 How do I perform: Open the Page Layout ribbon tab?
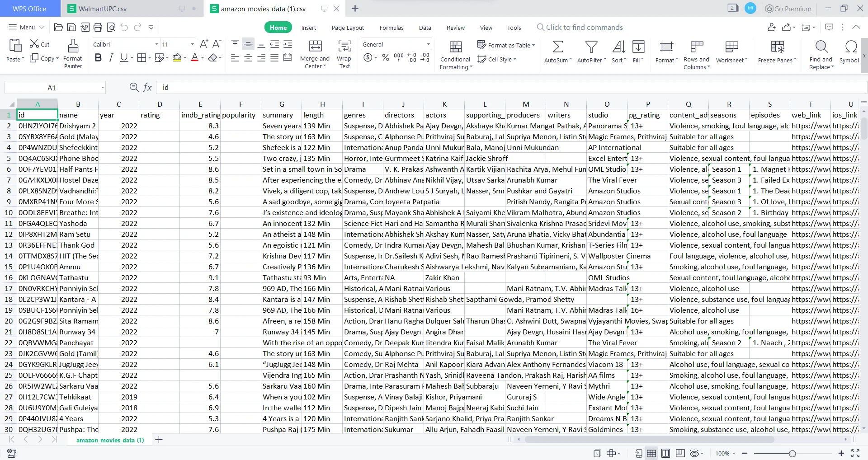(348, 28)
